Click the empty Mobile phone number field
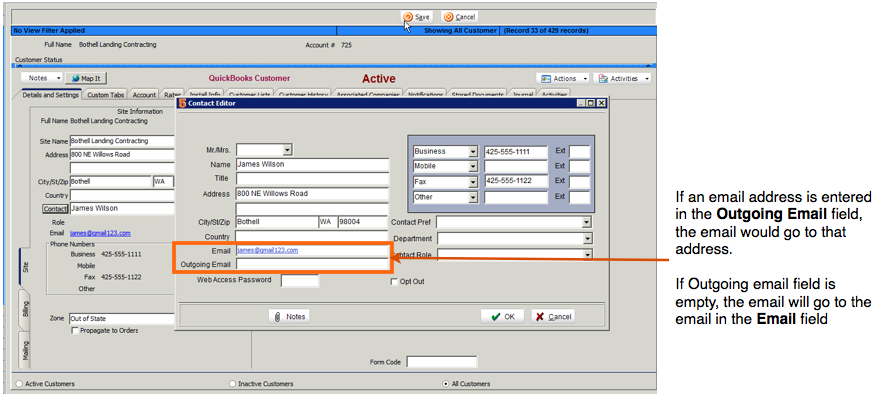 click(x=516, y=166)
